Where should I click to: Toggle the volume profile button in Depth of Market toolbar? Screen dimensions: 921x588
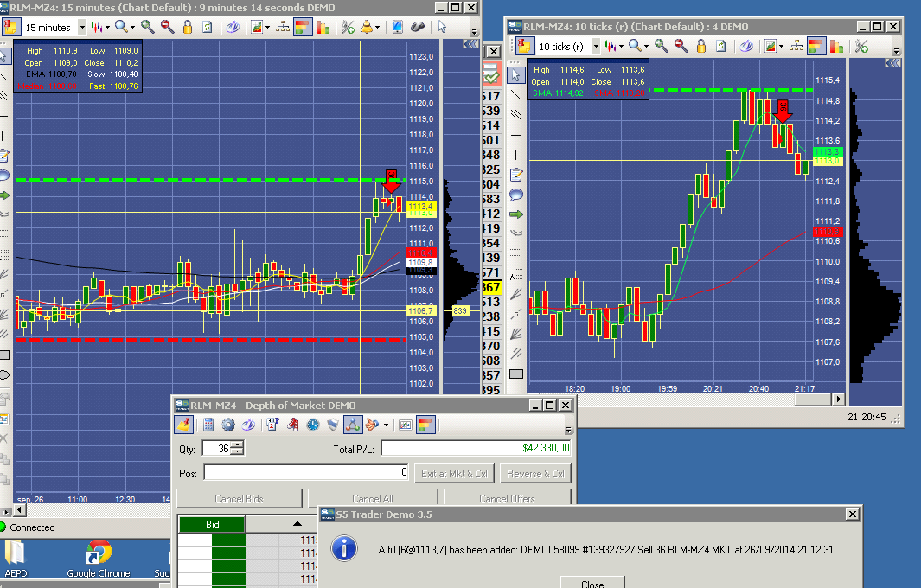pyautogui.click(x=425, y=424)
